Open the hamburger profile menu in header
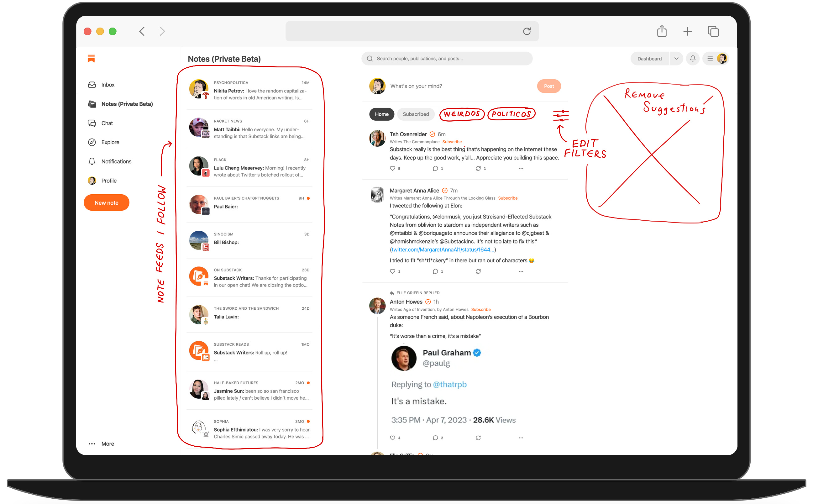The height and width of the screenshot is (504, 813). click(x=716, y=59)
